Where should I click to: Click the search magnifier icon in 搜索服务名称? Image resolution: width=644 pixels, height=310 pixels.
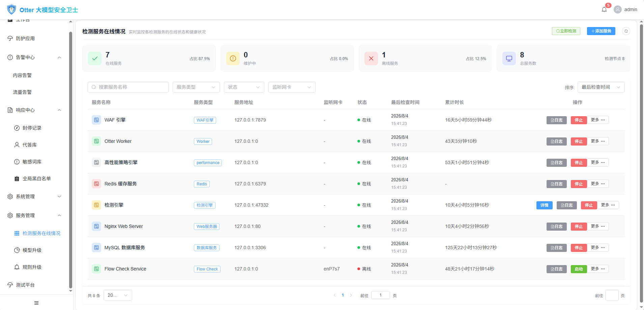pos(94,87)
